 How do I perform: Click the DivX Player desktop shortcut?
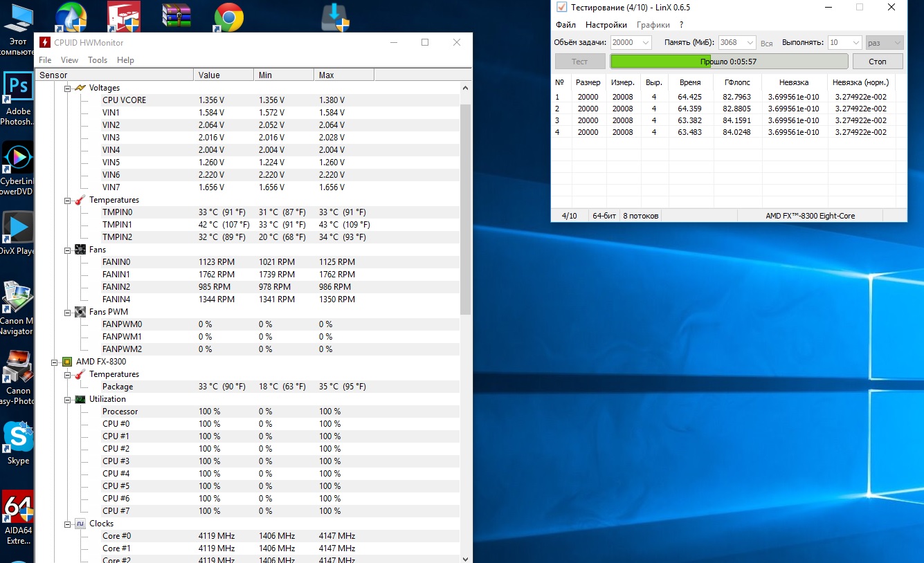[17, 234]
